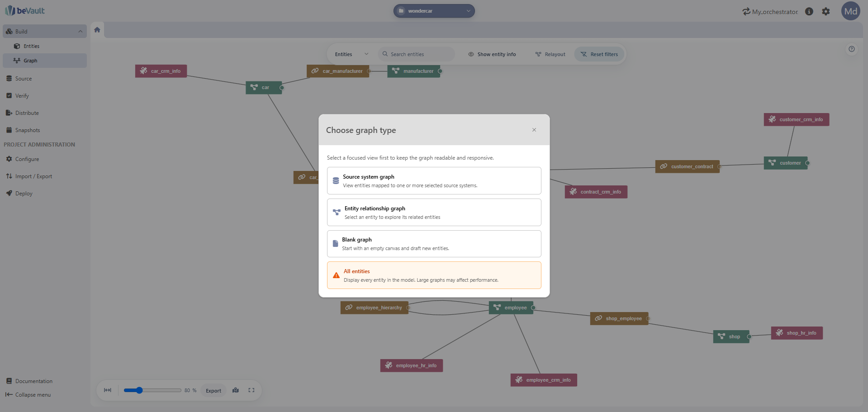Open the info icon in header
Image resolution: width=868 pixels, height=412 pixels.
809,11
